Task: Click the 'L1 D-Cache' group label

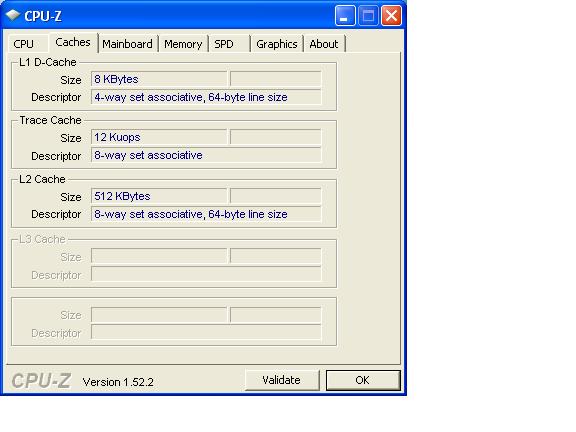Action: click(48, 62)
